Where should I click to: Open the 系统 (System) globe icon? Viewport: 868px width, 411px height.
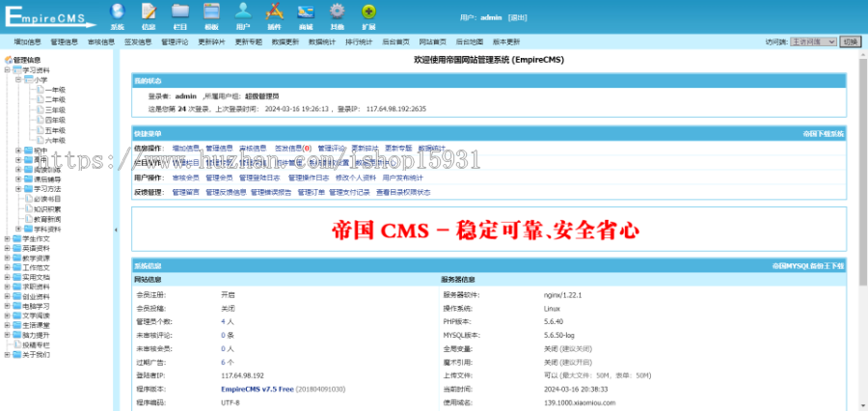coord(117,12)
